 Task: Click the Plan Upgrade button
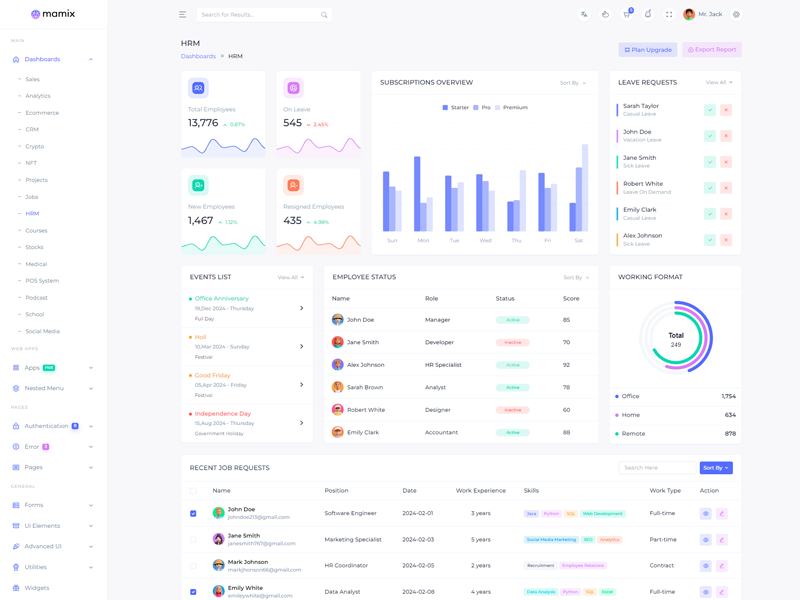coord(648,50)
